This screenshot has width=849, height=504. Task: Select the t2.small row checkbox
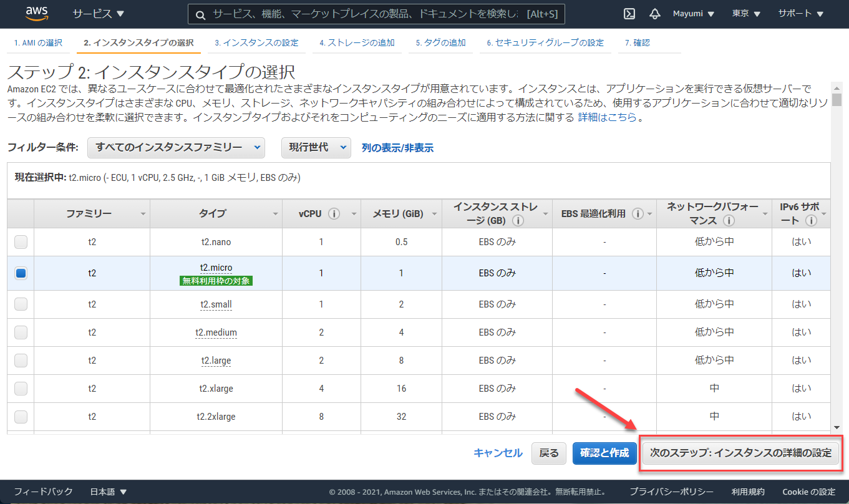pos(21,304)
